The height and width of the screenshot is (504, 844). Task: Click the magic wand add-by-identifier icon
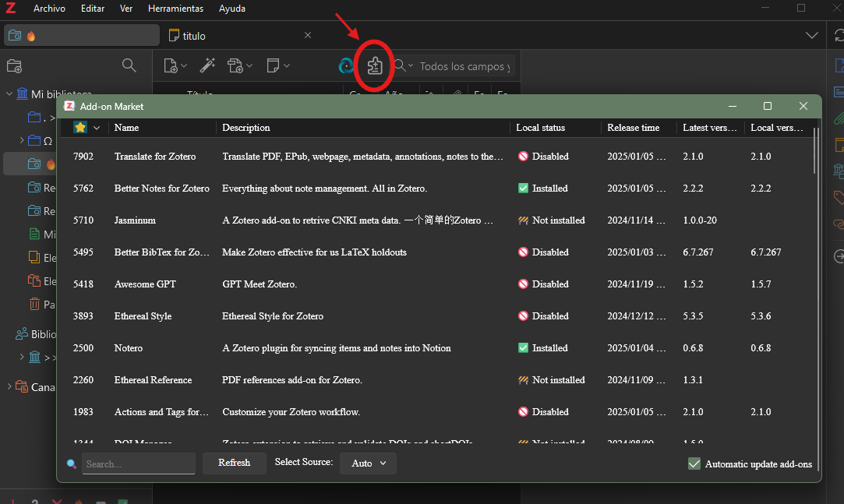207,65
